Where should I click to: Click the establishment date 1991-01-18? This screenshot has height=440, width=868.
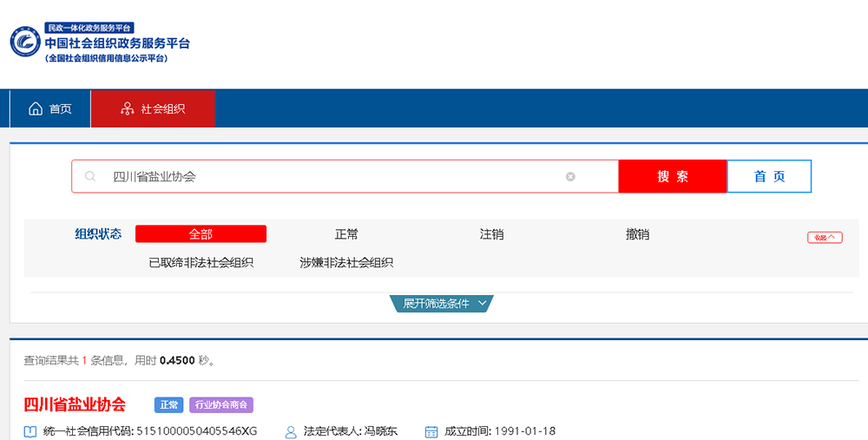(525, 431)
